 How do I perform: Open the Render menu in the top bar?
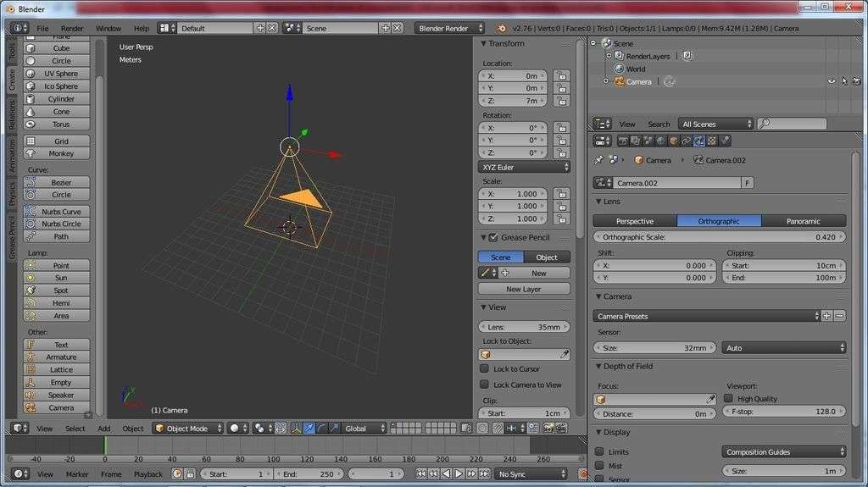(x=72, y=28)
